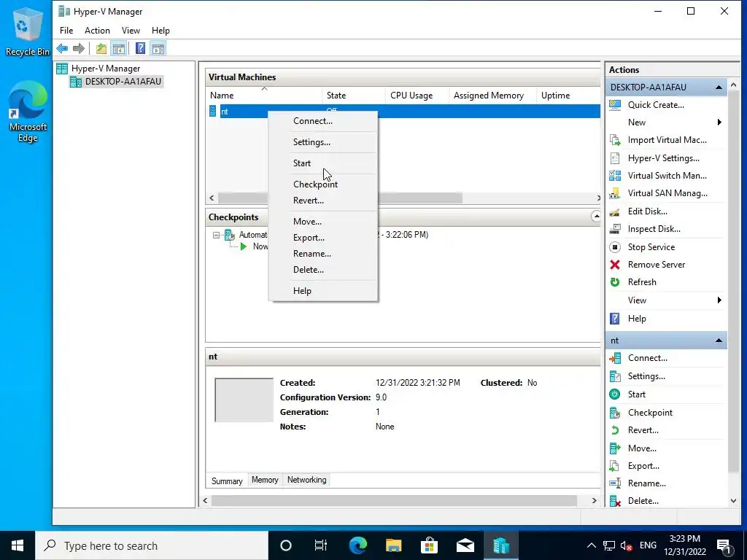The image size is (747, 560).
Task: Open the Help menu in menu bar
Action: (160, 31)
